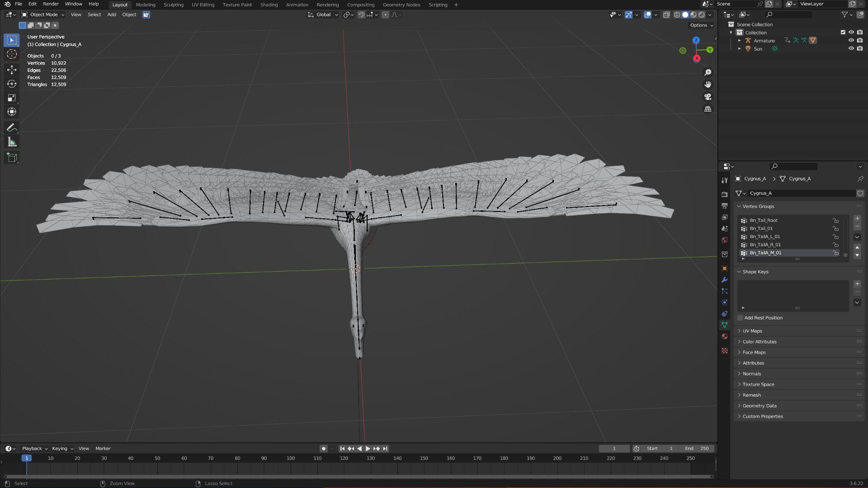The height and width of the screenshot is (488, 868).
Task: Open the Add menu in viewport header
Action: coord(111,14)
